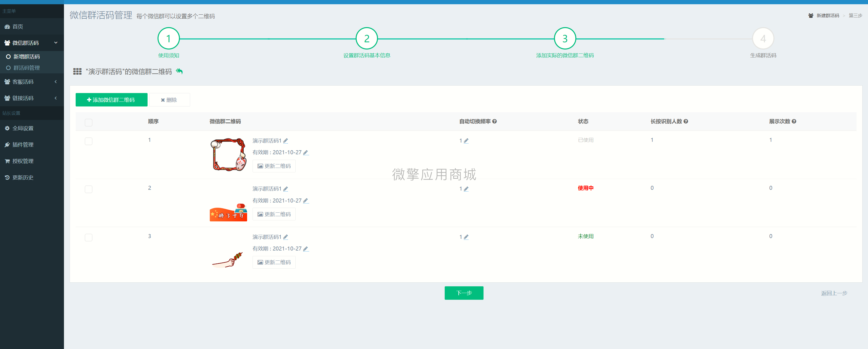Edit the auto-switch frequency pencil in row 1
Screen dimensions: 868x349
click(x=466, y=141)
